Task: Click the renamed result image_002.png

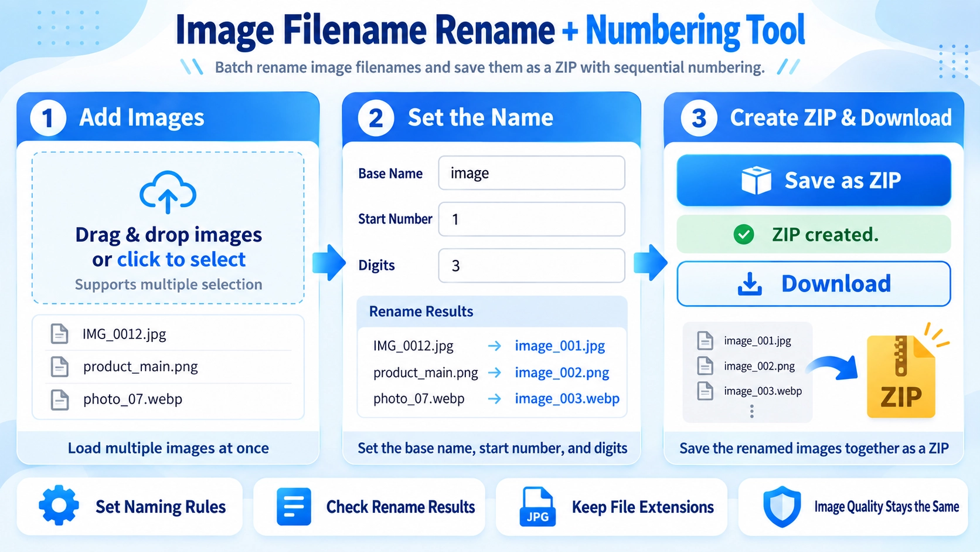Action: (x=562, y=372)
